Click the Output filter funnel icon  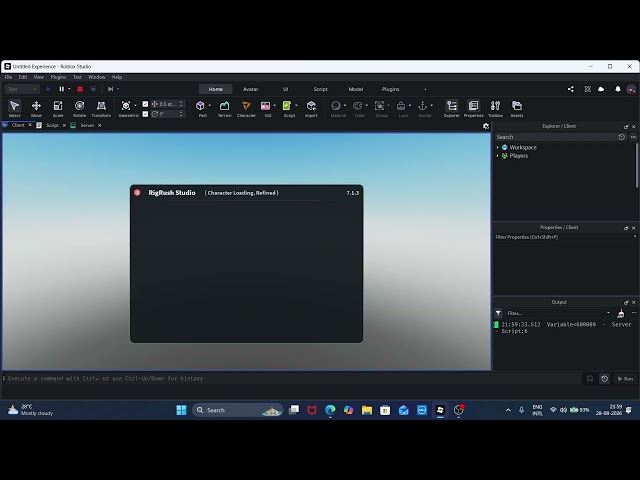(x=498, y=313)
